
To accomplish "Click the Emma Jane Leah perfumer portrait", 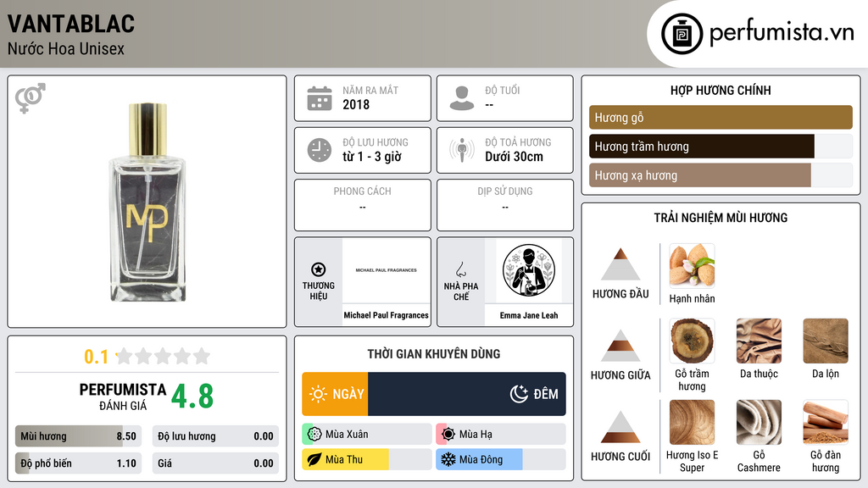I will pos(529,270).
